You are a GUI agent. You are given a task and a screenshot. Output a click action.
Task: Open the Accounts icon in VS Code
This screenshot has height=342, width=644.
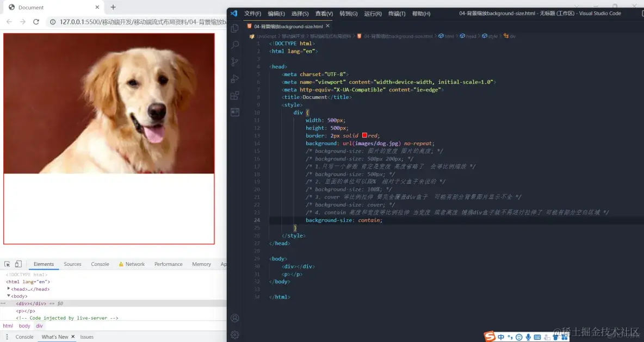235,318
